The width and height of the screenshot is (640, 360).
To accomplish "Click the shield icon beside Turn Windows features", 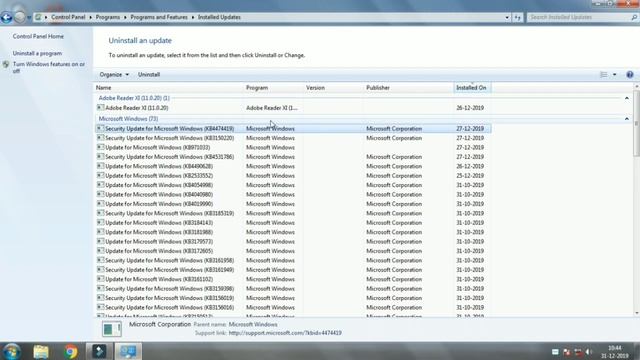I will click(6, 64).
